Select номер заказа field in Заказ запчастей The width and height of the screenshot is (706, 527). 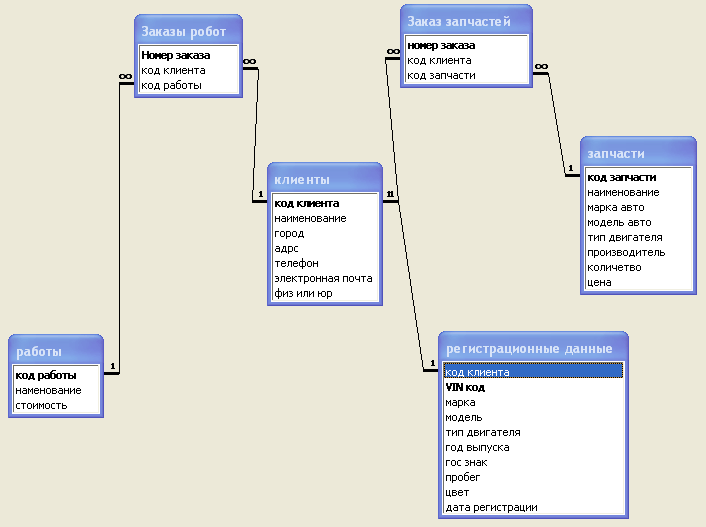pyautogui.click(x=466, y=45)
